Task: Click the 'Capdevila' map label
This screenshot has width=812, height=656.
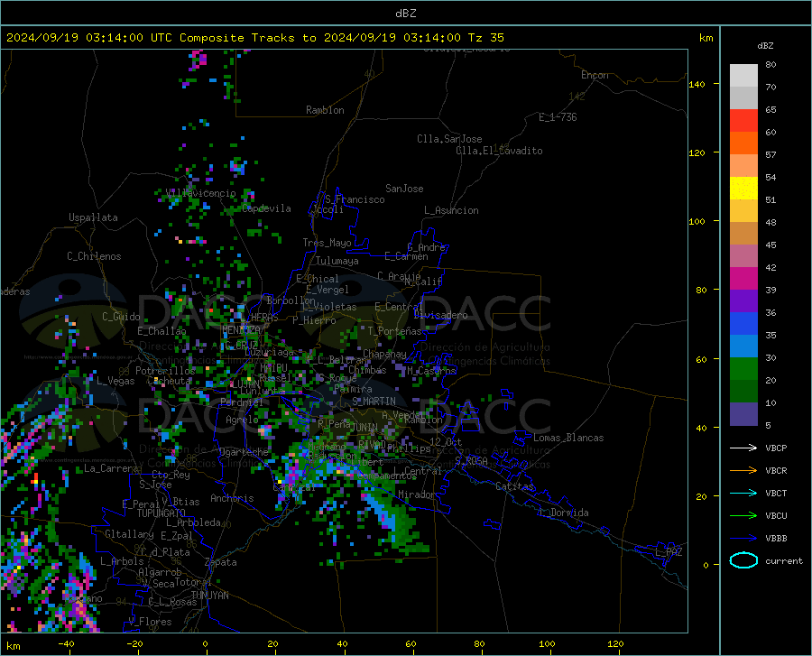Action: click(266, 208)
